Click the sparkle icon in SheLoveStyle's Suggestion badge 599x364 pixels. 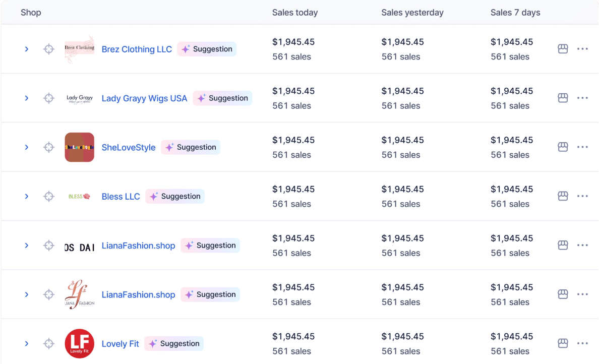click(168, 147)
